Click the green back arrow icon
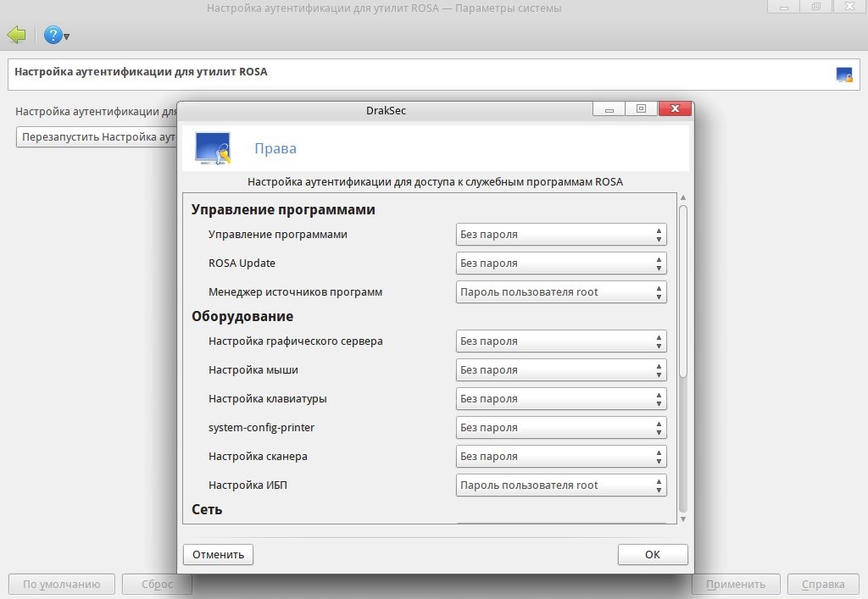868x599 pixels. (x=17, y=35)
